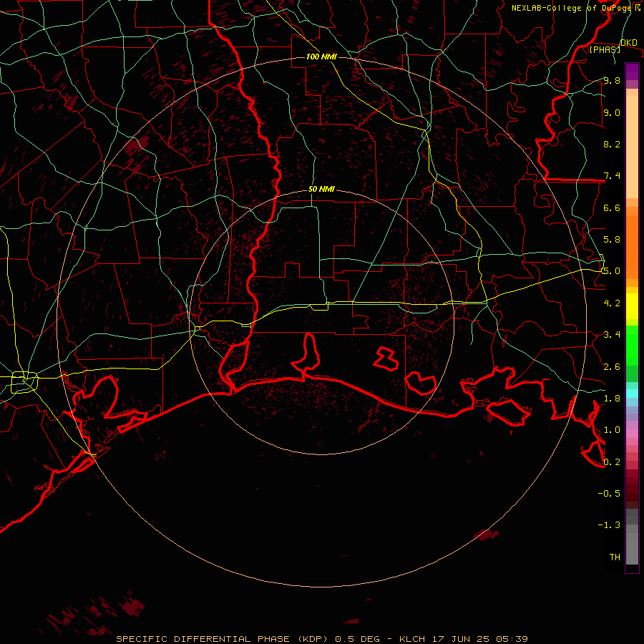Click the 1.0 value on color scale
Image resolution: width=644 pixels, height=644 pixels.
612,430
